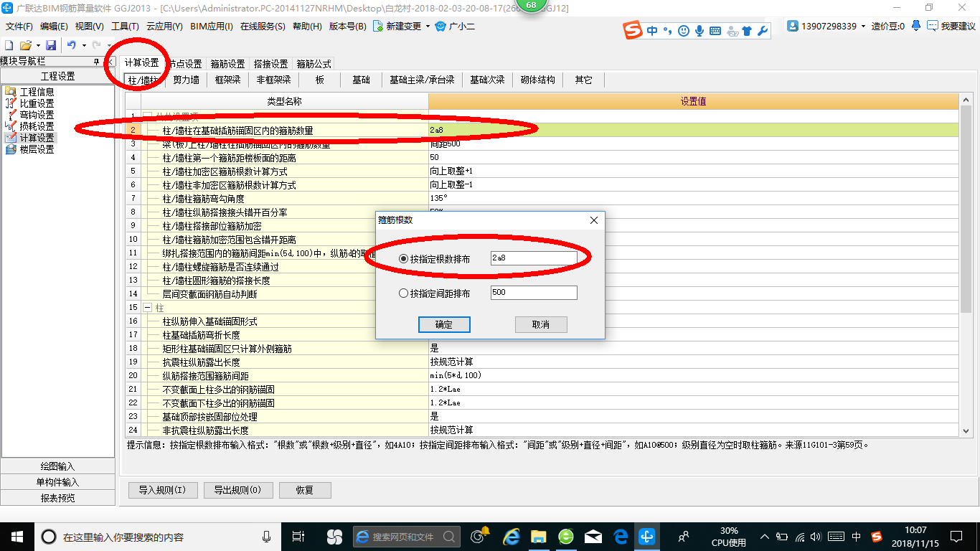Screen dimensions: 980x551
Task: Select the 砌体结构 sub-tab
Action: [x=538, y=80]
